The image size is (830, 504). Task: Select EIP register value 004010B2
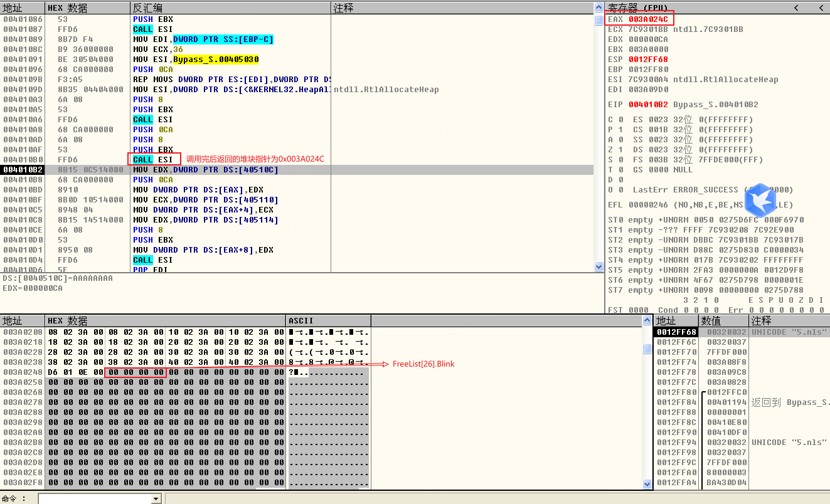[648, 104]
